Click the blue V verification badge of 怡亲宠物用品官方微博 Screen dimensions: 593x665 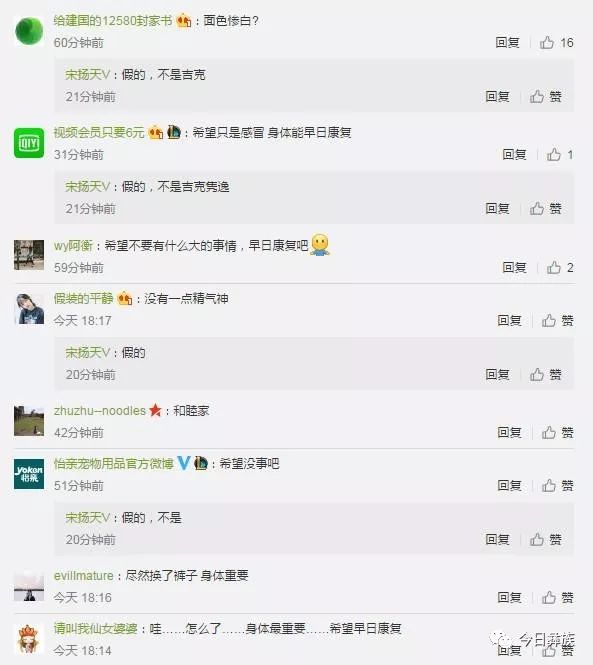[x=184, y=462]
